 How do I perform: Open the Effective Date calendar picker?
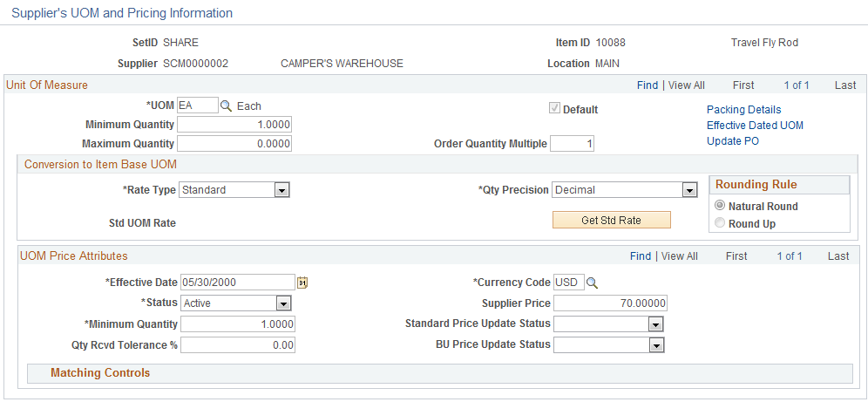[302, 283]
